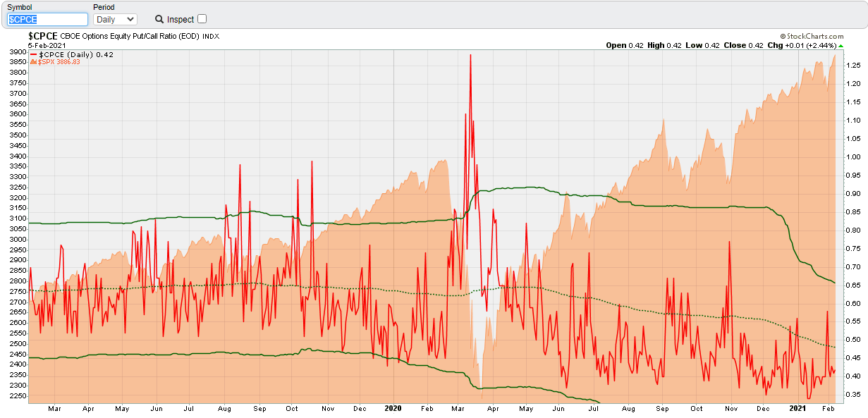The height and width of the screenshot is (418, 868).
Task: Click the "3000" left axis label
Action: 18,239
